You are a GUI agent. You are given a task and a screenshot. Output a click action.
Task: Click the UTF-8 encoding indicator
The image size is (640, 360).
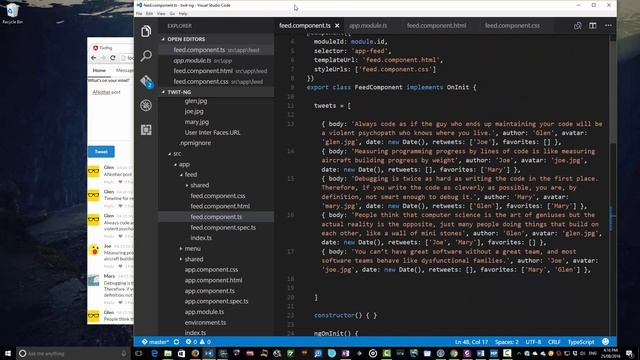pos(533,342)
